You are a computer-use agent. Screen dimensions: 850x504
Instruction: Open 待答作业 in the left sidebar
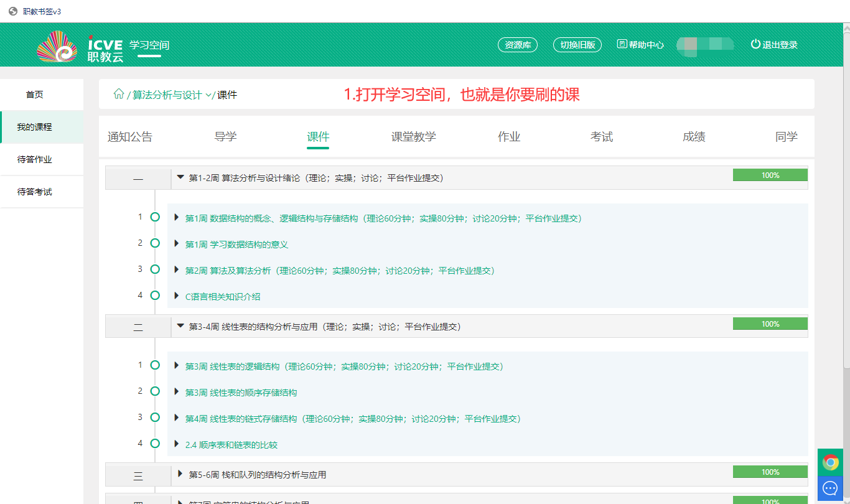click(42, 159)
